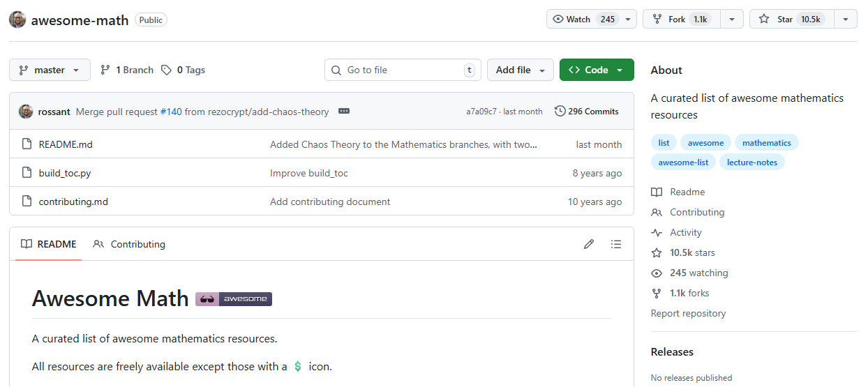View the 0 Tags link
Viewport: 868px width, 387px height.
point(183,70)
